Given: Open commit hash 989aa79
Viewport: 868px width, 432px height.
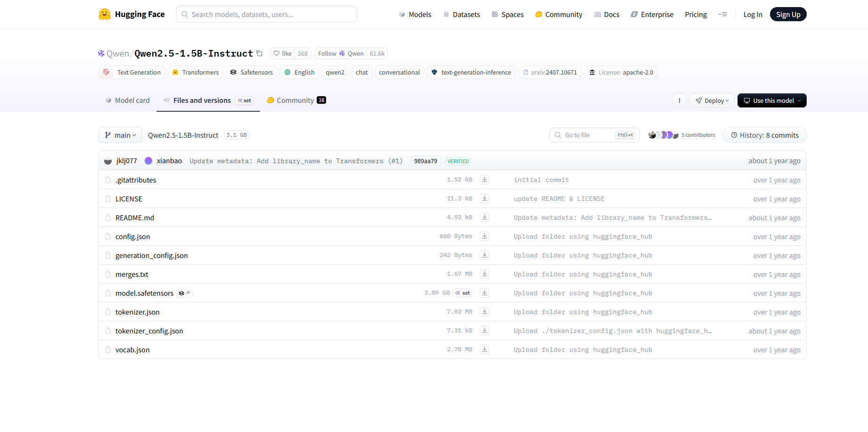Looking at the screenshot, I should tap(426, 161).
